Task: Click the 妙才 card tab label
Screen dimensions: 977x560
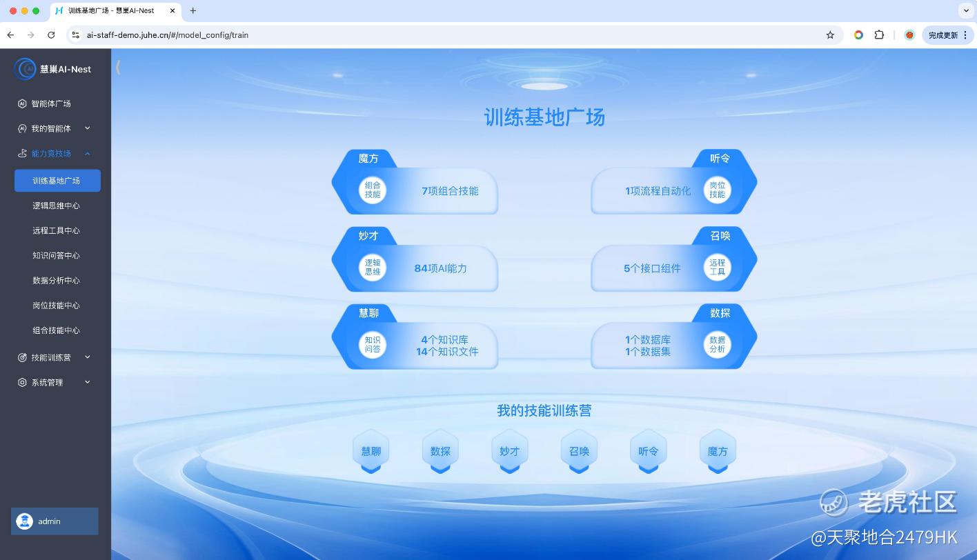Action: coord(368,236)
